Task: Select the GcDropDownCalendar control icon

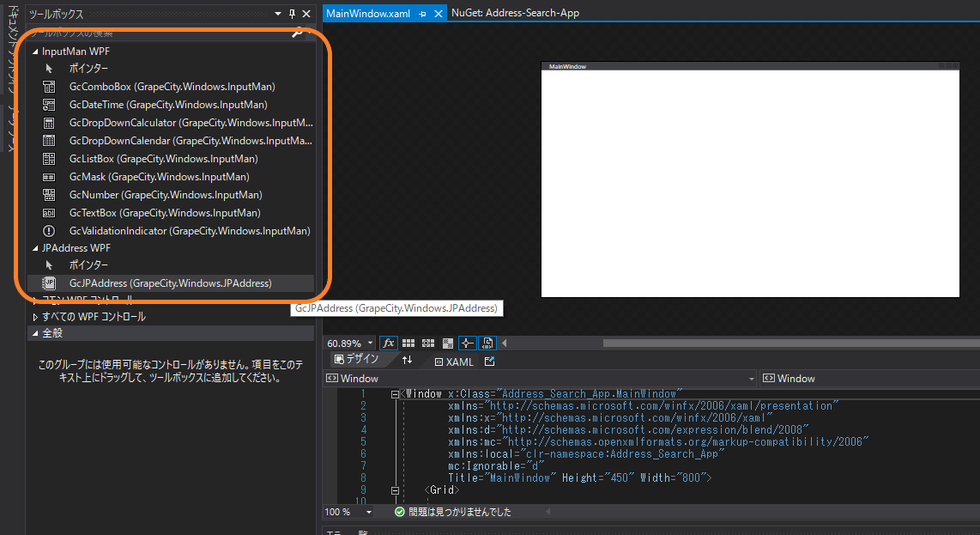Action: coord(49,141)
